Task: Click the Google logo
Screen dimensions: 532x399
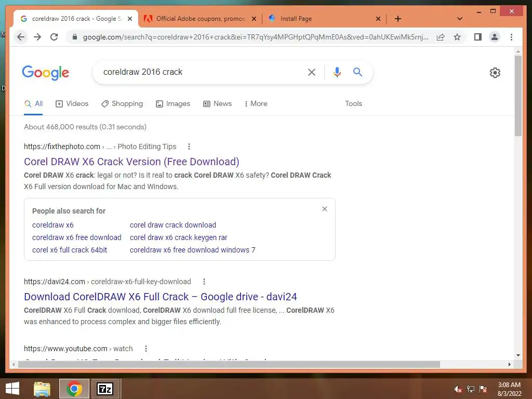Action: tap(46, 73)
